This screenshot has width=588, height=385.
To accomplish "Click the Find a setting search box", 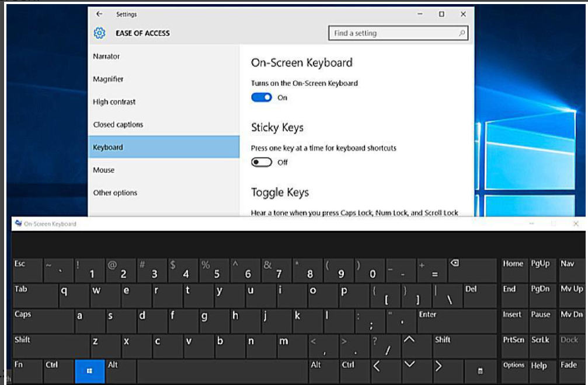I will (x=398, y=33).
